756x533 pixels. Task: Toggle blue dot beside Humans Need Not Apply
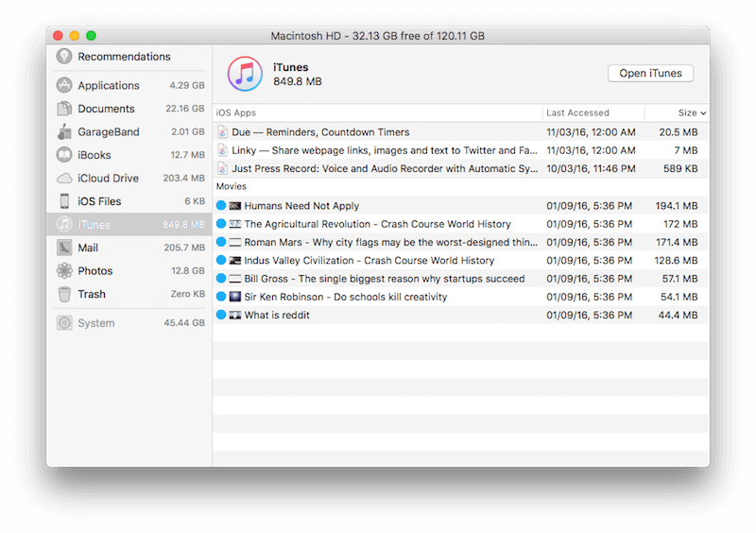point(221,206)
